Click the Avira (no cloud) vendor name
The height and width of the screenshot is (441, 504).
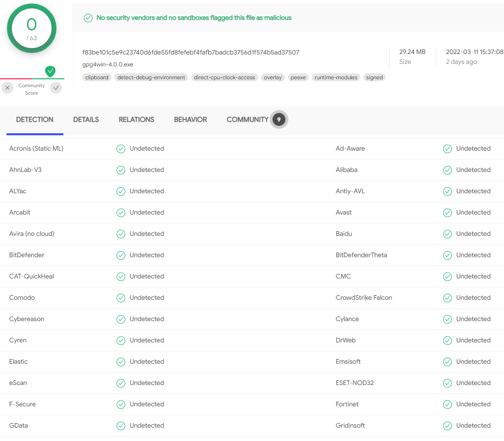[x=32, y=234]
